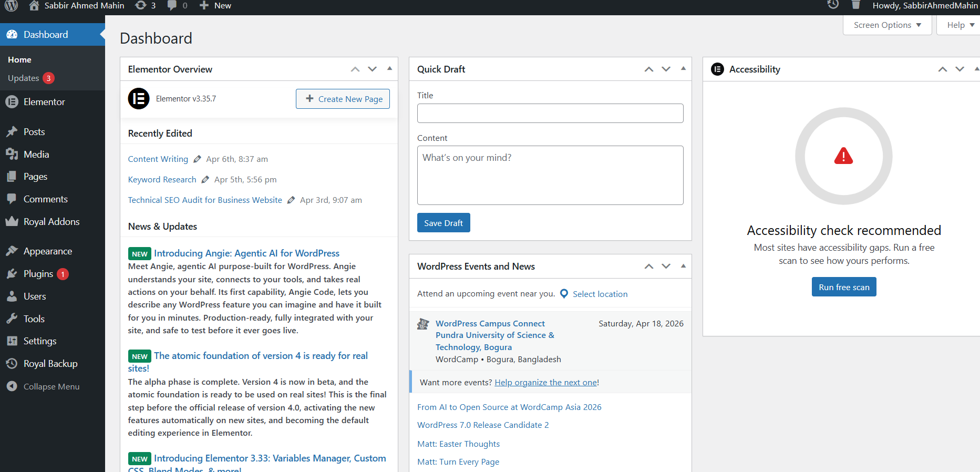Image resolution: width=980 pixels, height=472 pixels.
Task: Move Accessibility widget up
Action: pos(943,69)
